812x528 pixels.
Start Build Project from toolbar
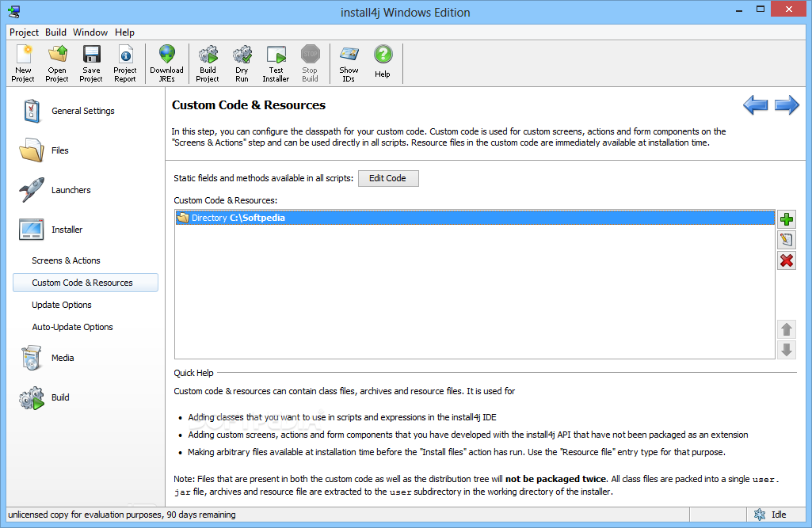click(x=208, y=63)
